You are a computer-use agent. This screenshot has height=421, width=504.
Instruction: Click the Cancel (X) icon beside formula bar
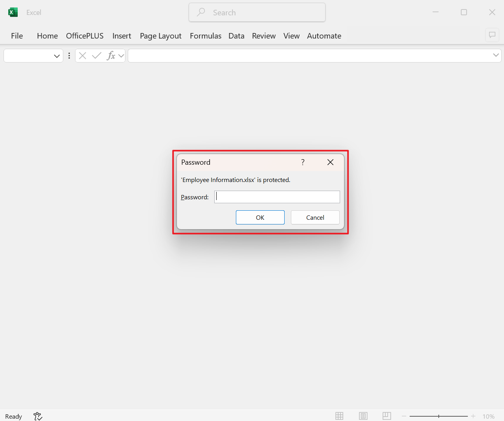click(82, 55)
